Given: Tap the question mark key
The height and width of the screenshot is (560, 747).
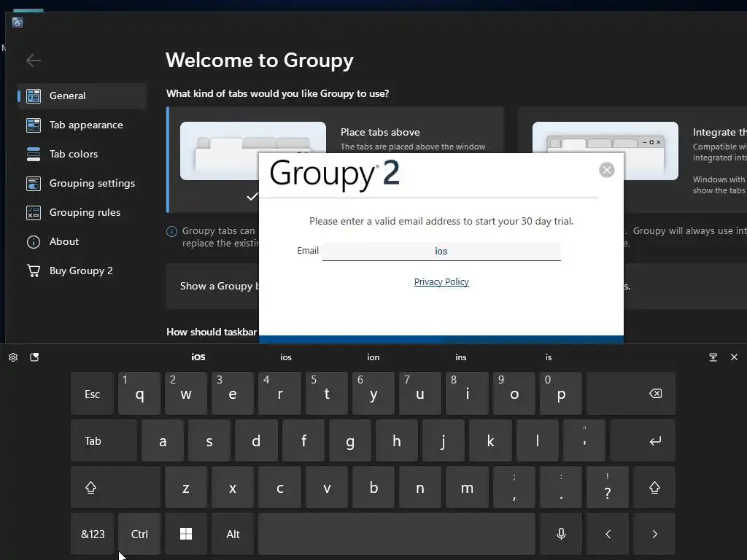Looking at the screenshot, I should pos(608,488).
